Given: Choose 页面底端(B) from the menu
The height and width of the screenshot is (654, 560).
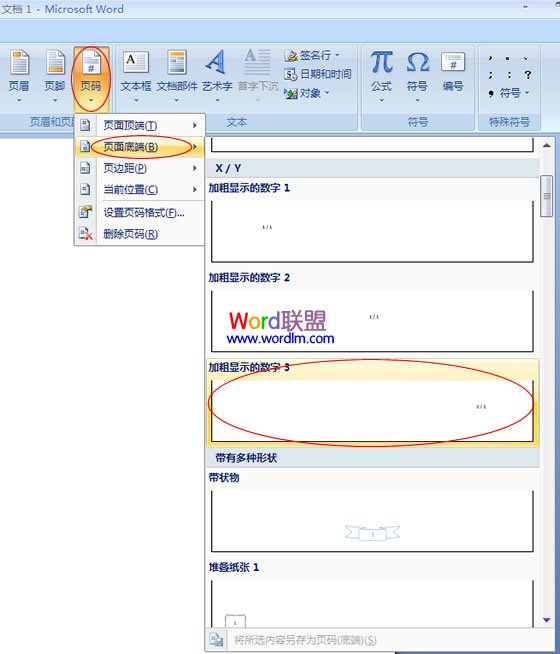Looking at the screenshot, I should [139, 147].
